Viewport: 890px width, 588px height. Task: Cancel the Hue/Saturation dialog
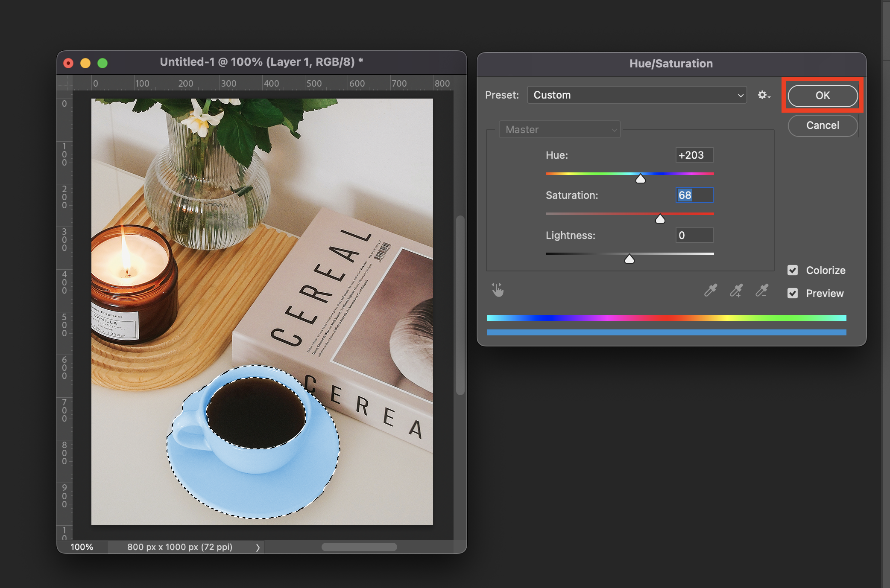click(822, 125)
